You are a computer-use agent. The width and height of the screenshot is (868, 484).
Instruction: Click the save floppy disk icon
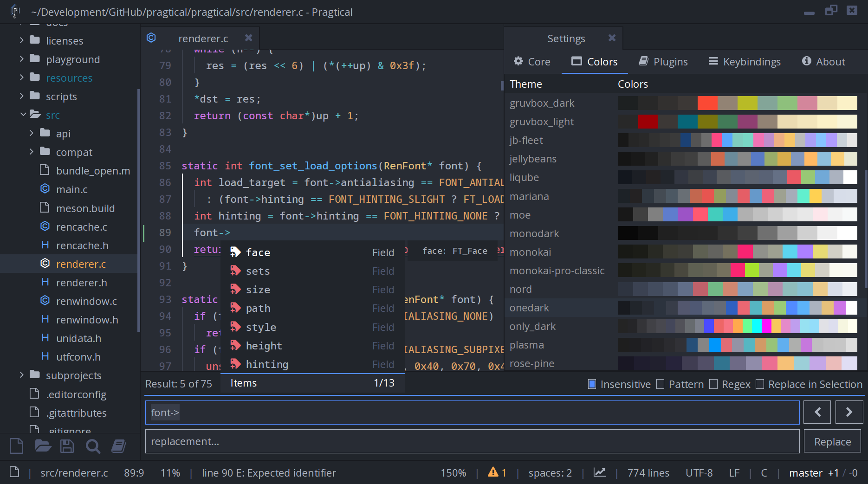point(67,446)
